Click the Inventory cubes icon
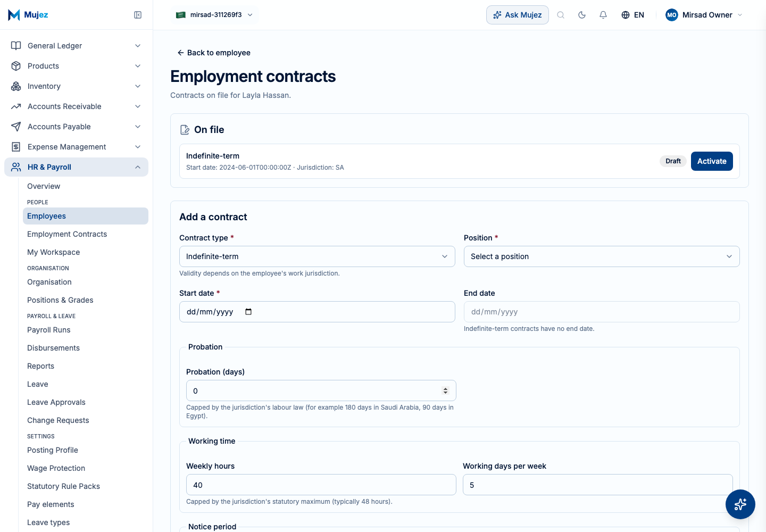The image size is (766, 532). click(16, 86)
